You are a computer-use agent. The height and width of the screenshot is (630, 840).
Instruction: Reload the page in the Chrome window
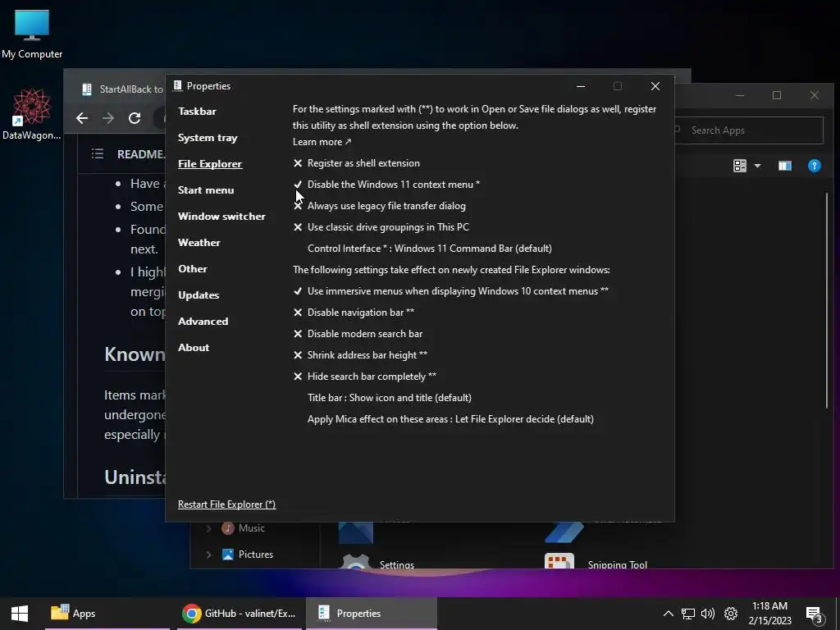click(135, 118)
